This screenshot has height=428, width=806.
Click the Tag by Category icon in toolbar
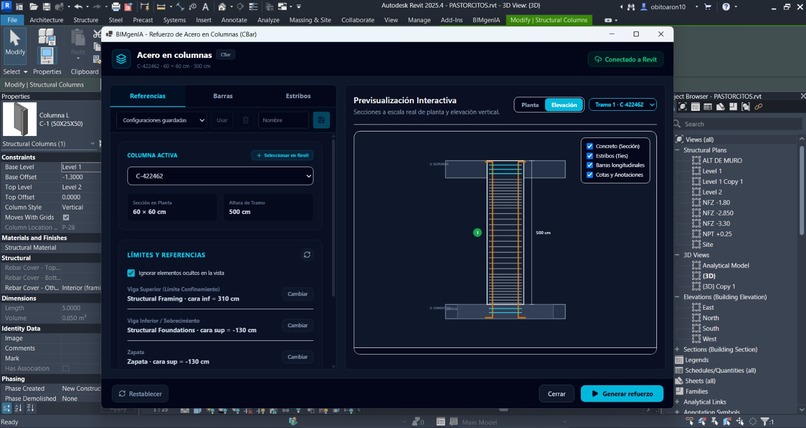tap(193, 7)
